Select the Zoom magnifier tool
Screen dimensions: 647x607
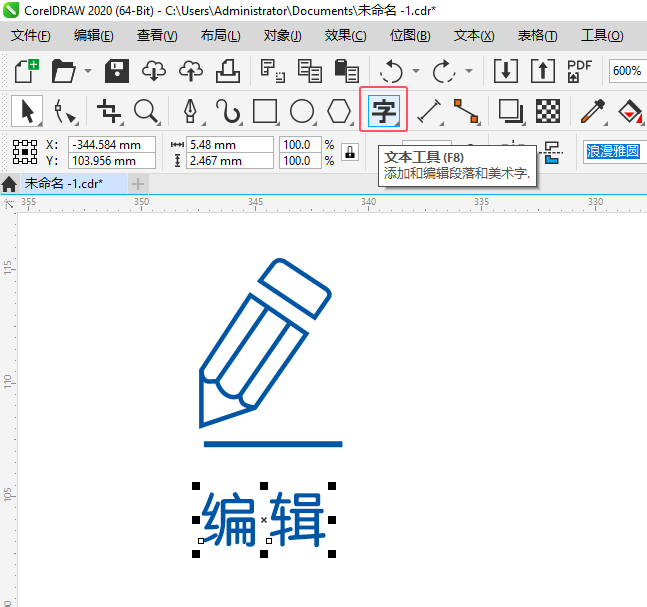pyautogui.click(x=146, y=111)
